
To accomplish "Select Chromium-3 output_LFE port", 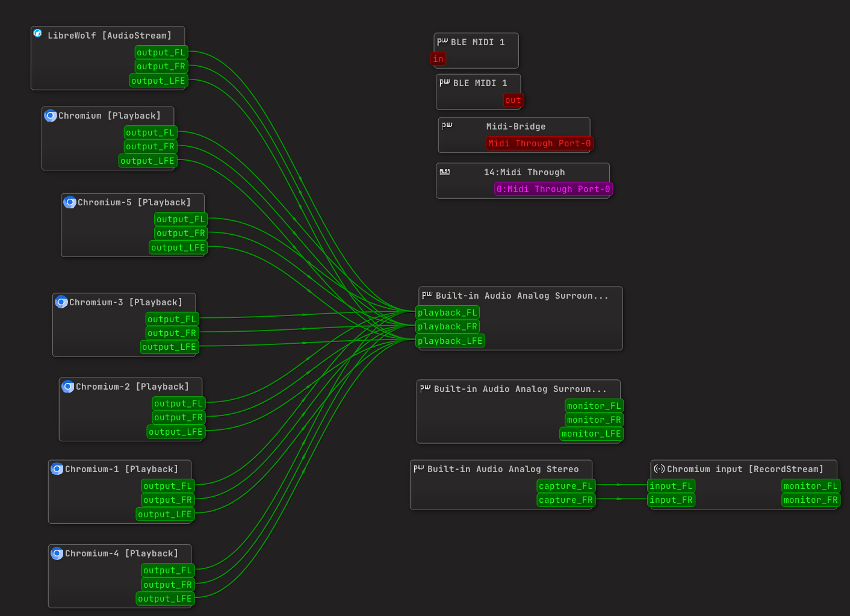I will point(170,347).
